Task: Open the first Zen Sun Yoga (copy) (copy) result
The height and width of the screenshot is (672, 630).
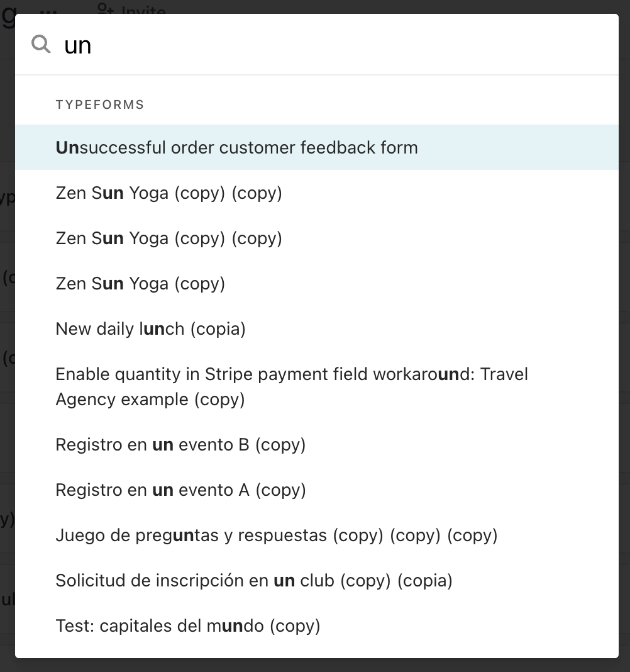Action: [x=169, y=193]
